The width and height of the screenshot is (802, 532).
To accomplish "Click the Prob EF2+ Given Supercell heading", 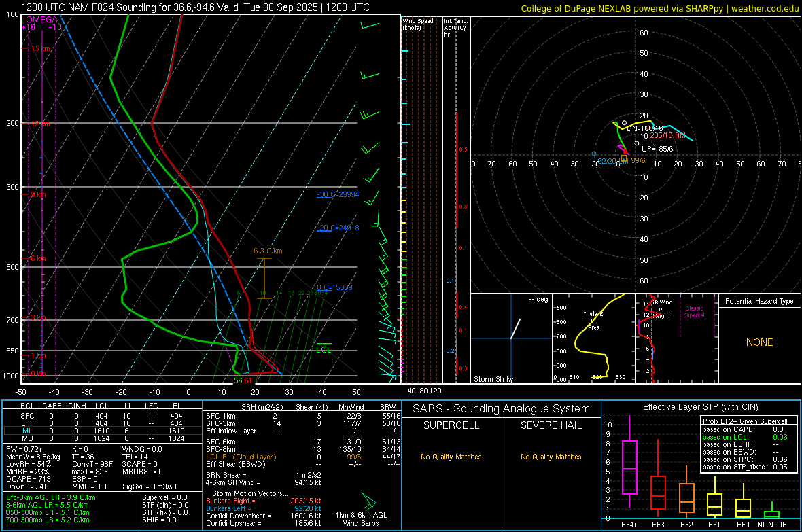I will click(745, 421).
